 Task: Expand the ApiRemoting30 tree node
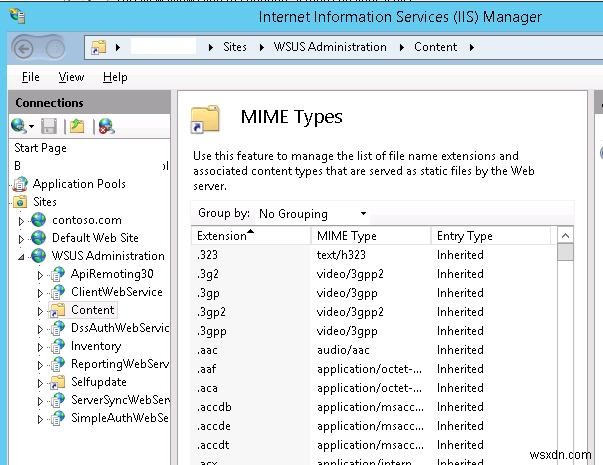click(40, 275)
